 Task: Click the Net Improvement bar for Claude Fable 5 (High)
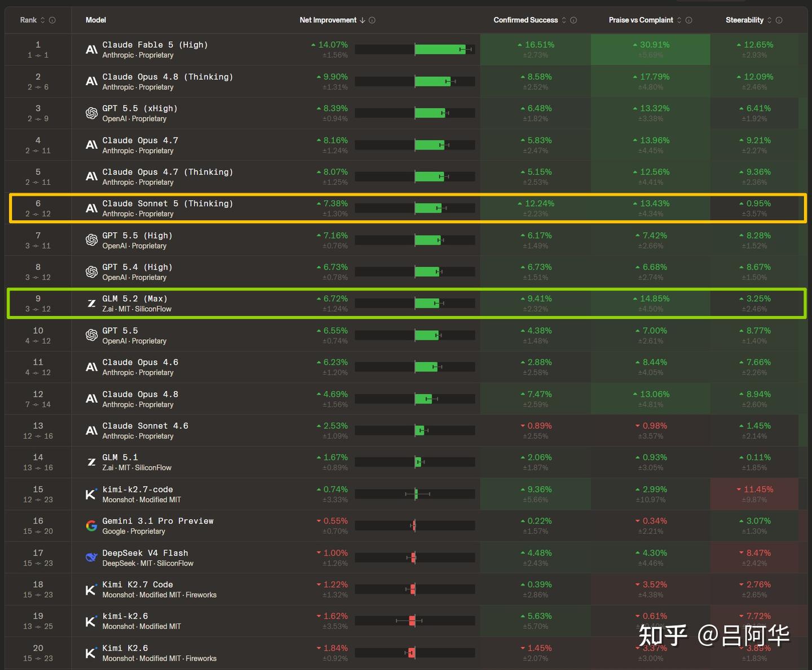[440, 50]
